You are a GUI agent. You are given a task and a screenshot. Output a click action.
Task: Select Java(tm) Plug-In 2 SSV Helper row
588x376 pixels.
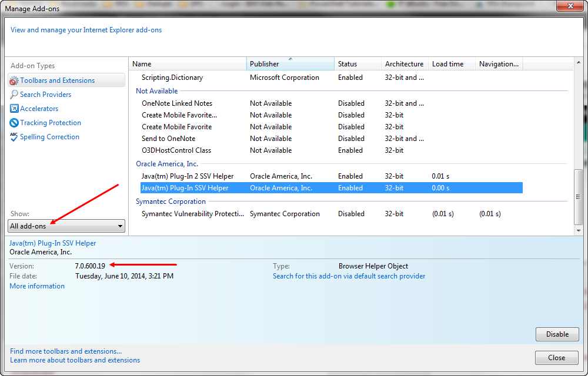(332, 176)
